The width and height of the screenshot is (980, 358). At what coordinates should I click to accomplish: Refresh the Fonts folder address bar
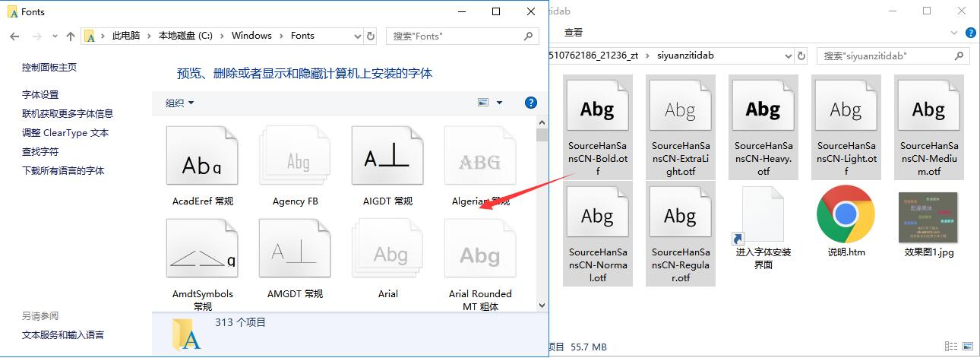371,36
